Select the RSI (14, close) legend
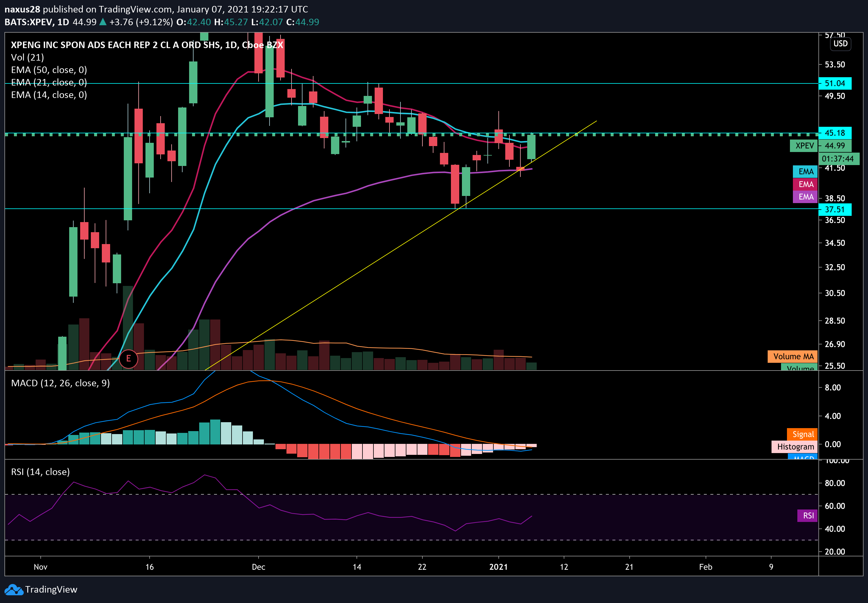This screenshot has height=603, width=868. coord(40,472)
